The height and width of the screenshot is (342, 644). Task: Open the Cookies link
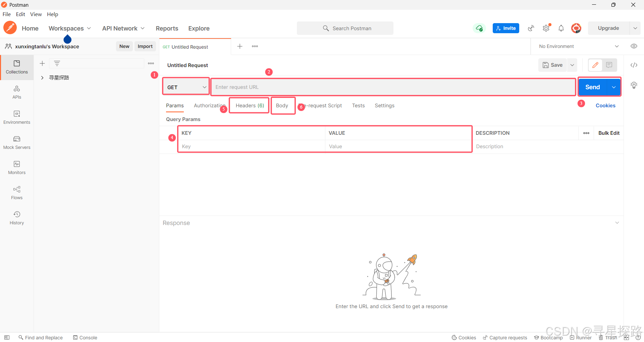click(x=605, y=106)
